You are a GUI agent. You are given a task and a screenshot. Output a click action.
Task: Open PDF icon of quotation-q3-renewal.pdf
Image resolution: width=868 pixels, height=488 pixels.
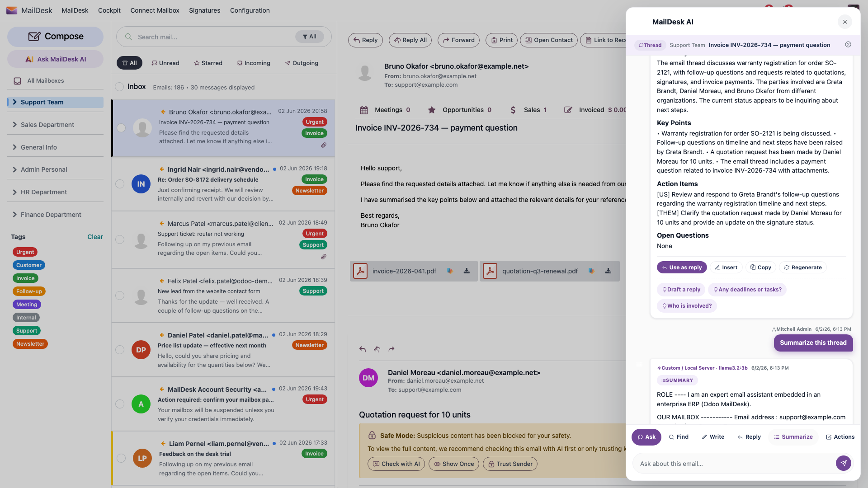point(490,271)
